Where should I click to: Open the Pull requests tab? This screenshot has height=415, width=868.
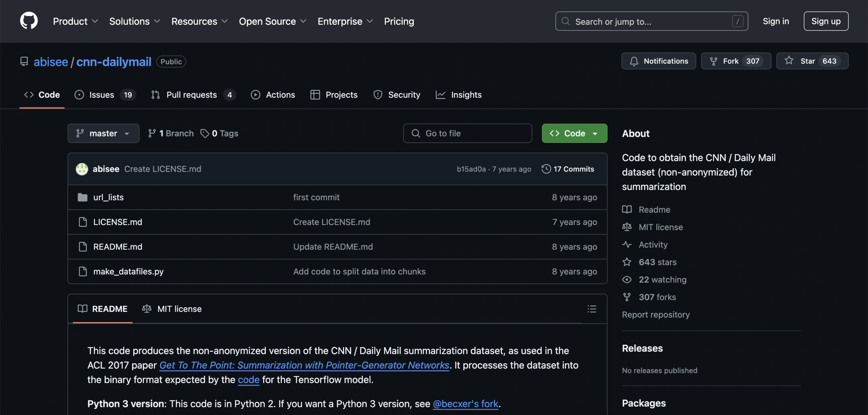[x=193, y=95]
